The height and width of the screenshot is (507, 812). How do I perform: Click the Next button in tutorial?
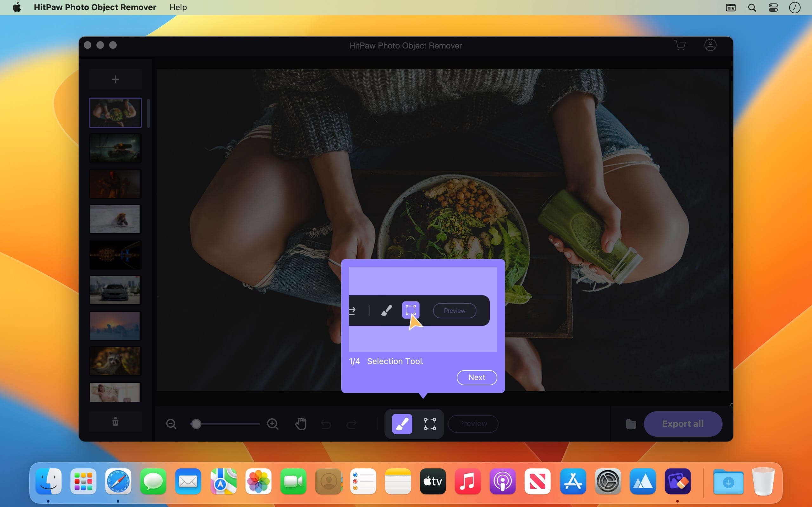tap(476, 377)
